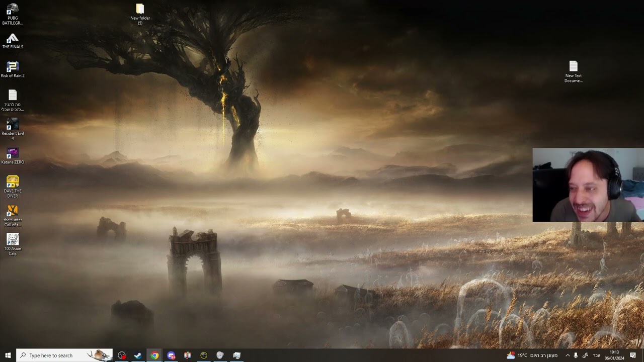Open Discord with notification badge in taskbar
644x362 pixels.
(171, 355)
